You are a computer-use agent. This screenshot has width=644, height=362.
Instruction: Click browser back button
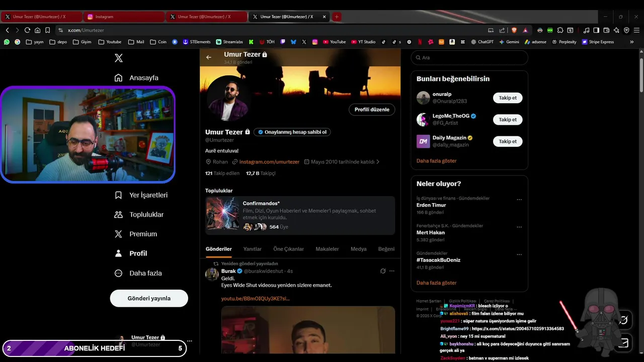[x=7, y=30]
